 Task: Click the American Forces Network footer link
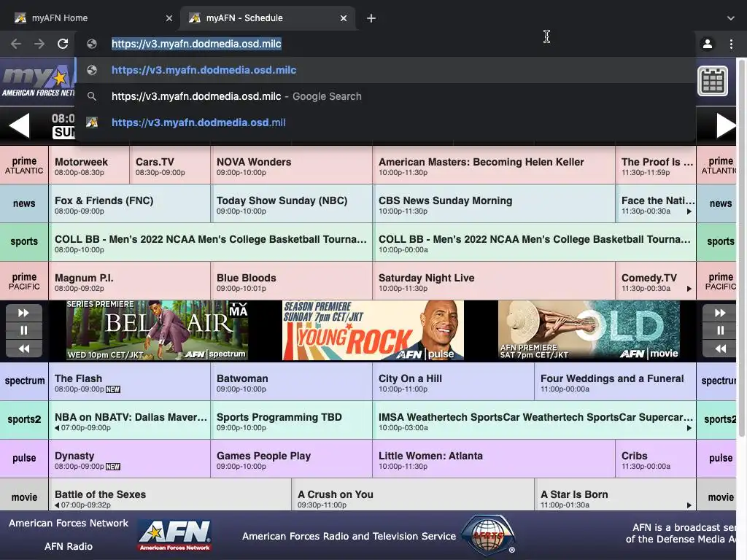(x=69, y=523)
